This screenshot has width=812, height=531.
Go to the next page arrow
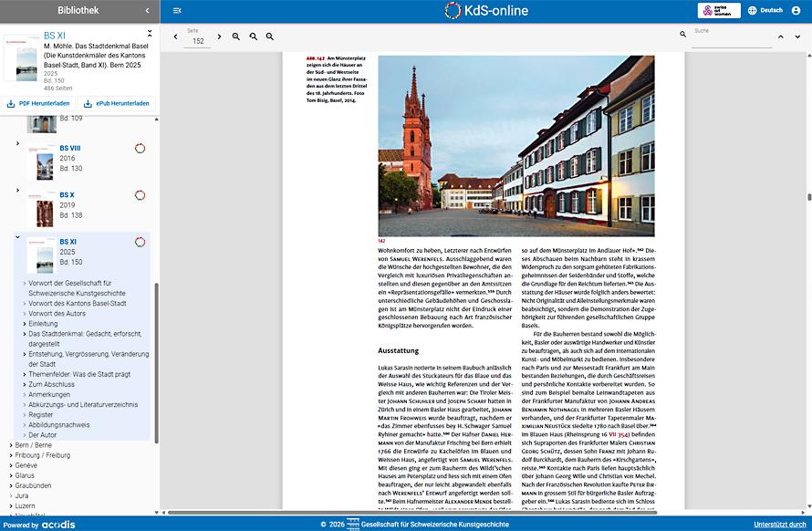219,36
